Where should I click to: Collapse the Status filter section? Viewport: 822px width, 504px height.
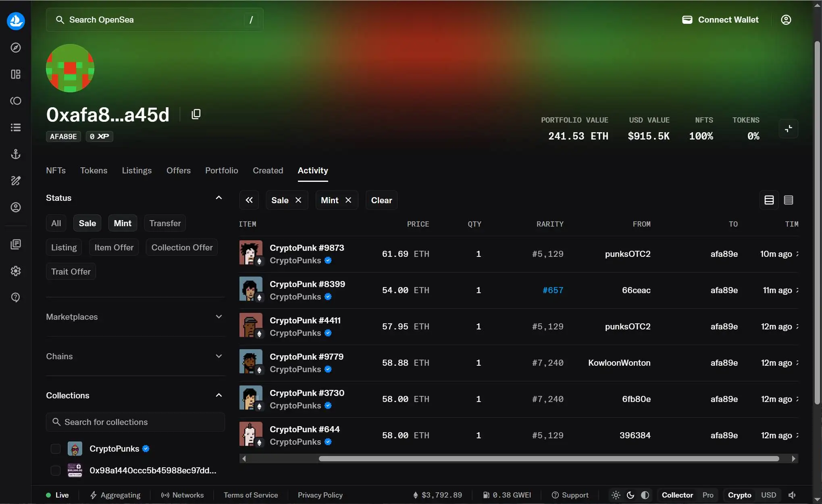tap(219, 198)
